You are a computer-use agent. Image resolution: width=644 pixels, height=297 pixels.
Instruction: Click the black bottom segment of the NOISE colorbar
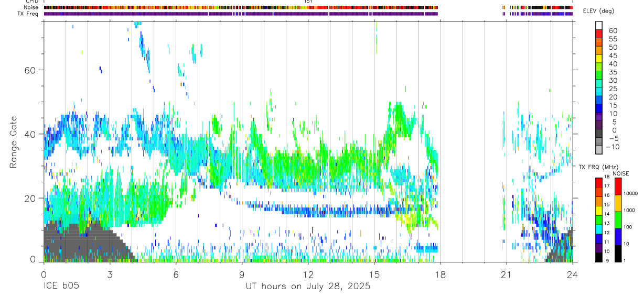(x=618, y=254)
